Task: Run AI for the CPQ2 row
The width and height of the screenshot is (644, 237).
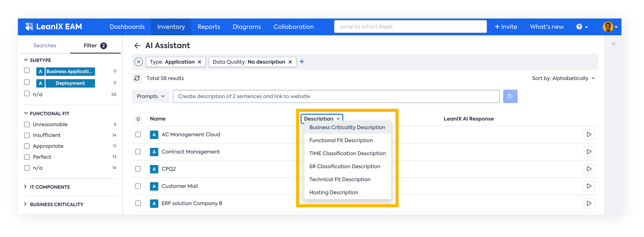Action: click(x=589, y=169)
